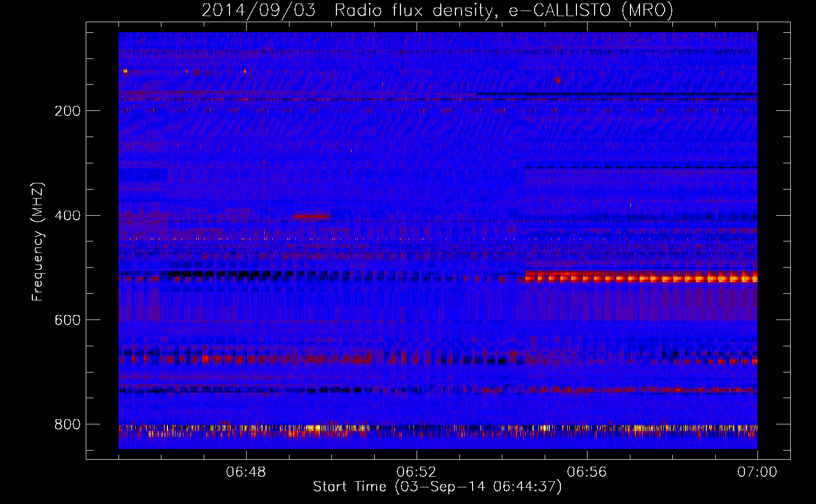The width and height of the screenshot is (816, 504).
Task: Click the 'Start Time (03-Sep-14 06:44:37)' label
Action: click(437, 487)
